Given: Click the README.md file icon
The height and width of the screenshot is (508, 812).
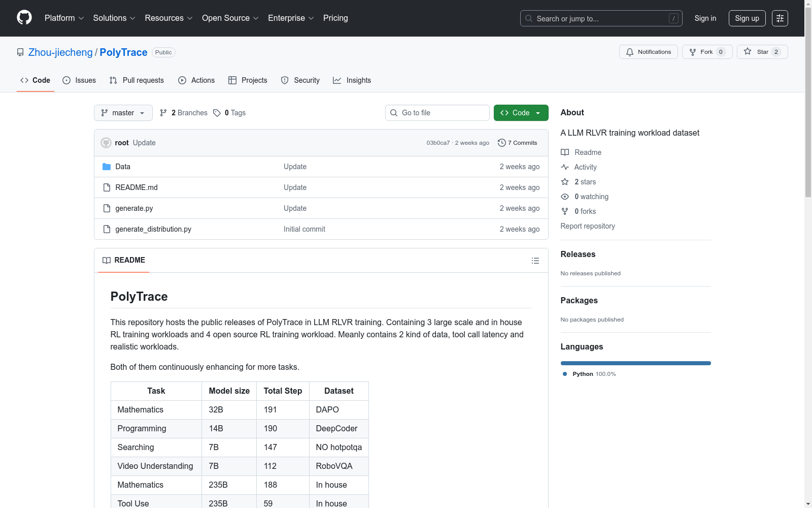Looking at the screenshot, I should (x=107, y=187).
